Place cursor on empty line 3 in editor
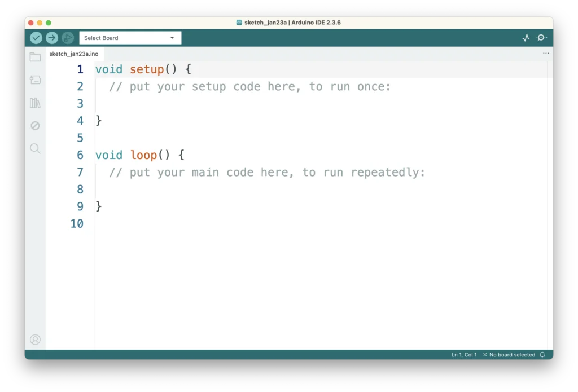The image size is (578, 392). coord(226,104)
